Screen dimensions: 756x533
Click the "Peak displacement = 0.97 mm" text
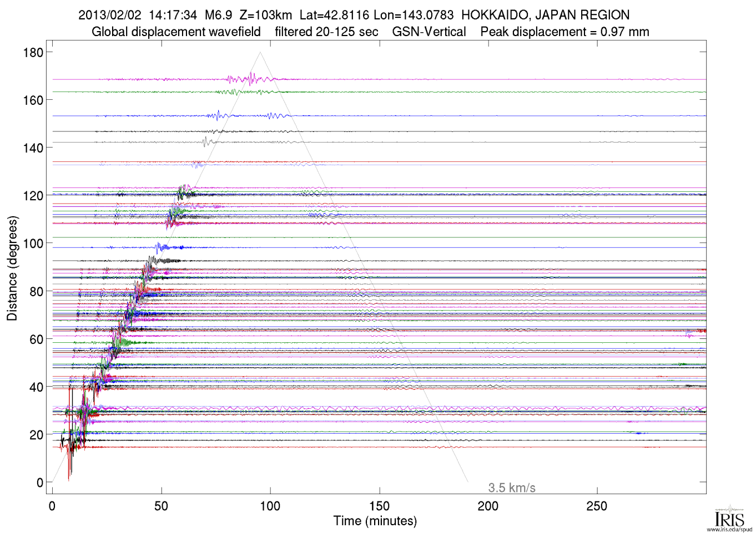point(565,32)
